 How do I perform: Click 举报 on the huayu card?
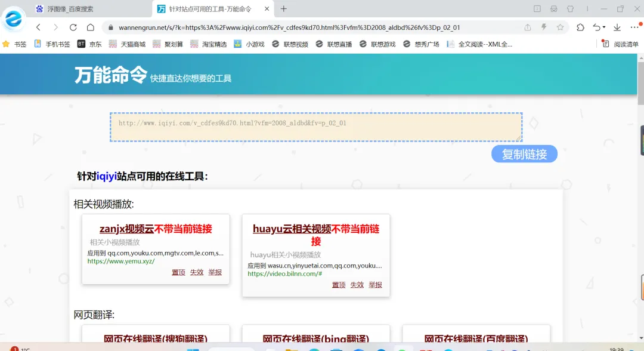[375, 285]
